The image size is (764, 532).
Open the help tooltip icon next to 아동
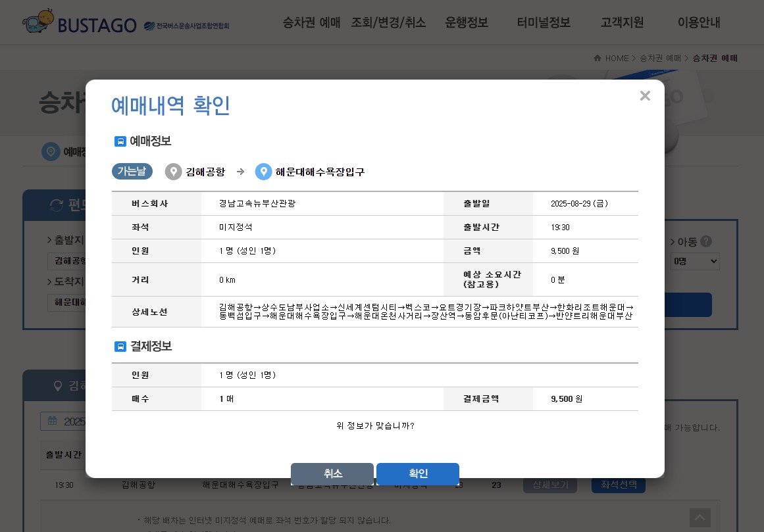(706, 241)
